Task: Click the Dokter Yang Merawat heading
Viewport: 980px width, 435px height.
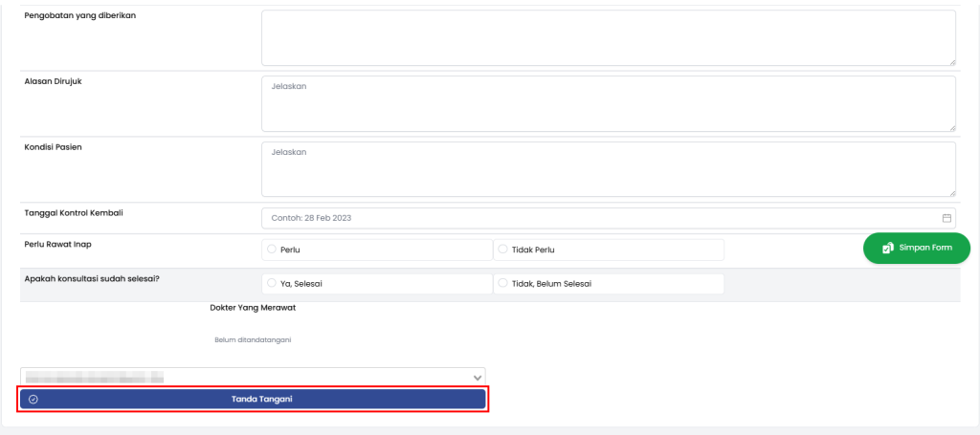Action: [253, 308]
